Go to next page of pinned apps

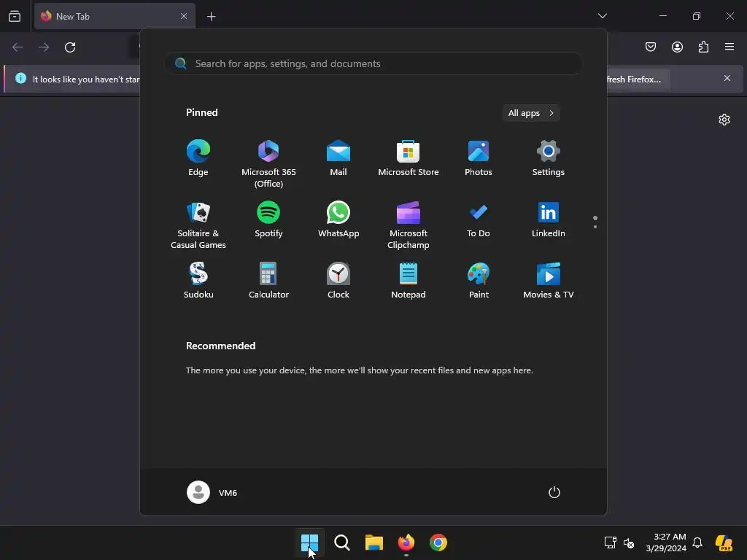595,226
